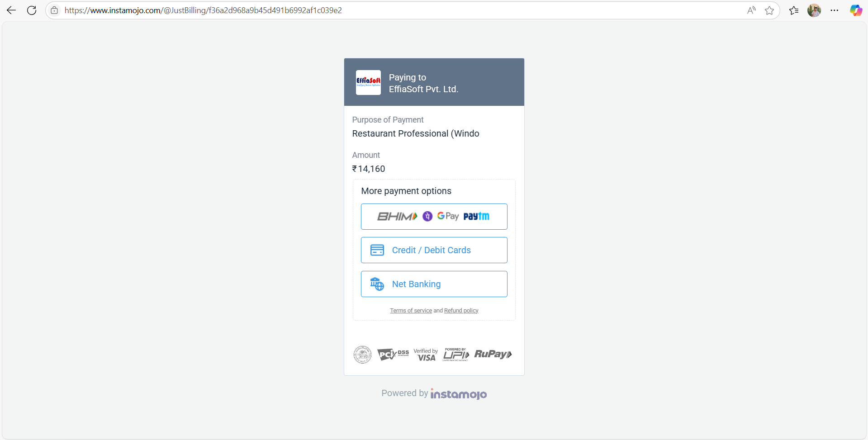The width and height of the screenshot is (868, 440).
Task: Select Credit / Debit Cards payment option
Action: [x=434, y=250]
